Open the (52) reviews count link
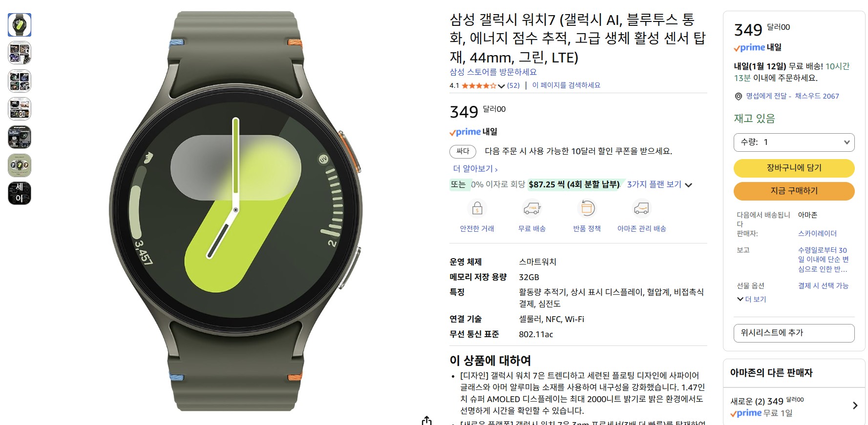 513,85
